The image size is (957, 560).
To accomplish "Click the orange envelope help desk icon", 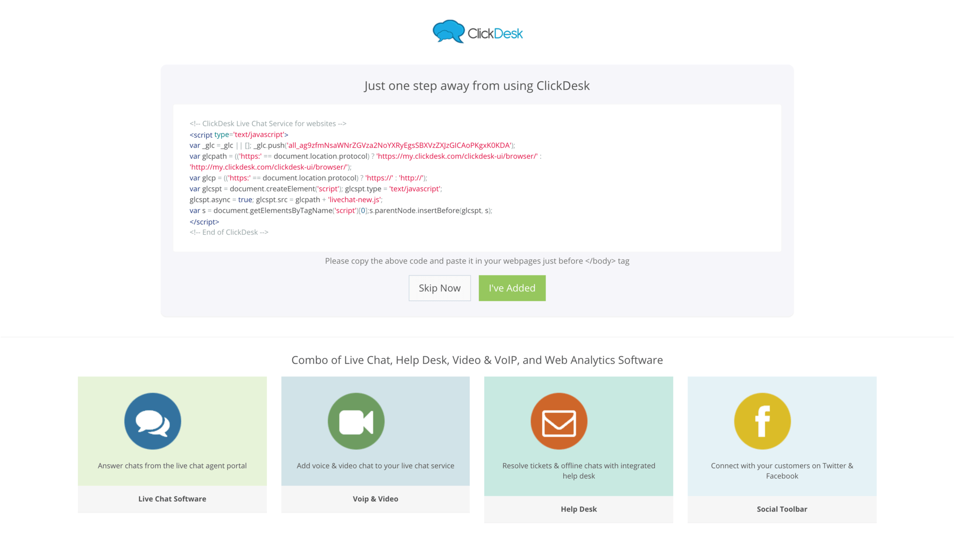I will 559,421.
